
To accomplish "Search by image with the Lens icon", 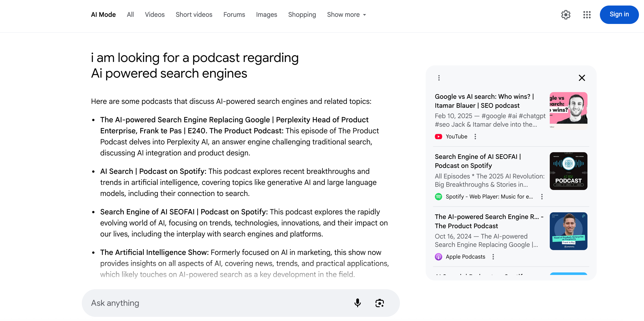I will [x=379, y=303].
